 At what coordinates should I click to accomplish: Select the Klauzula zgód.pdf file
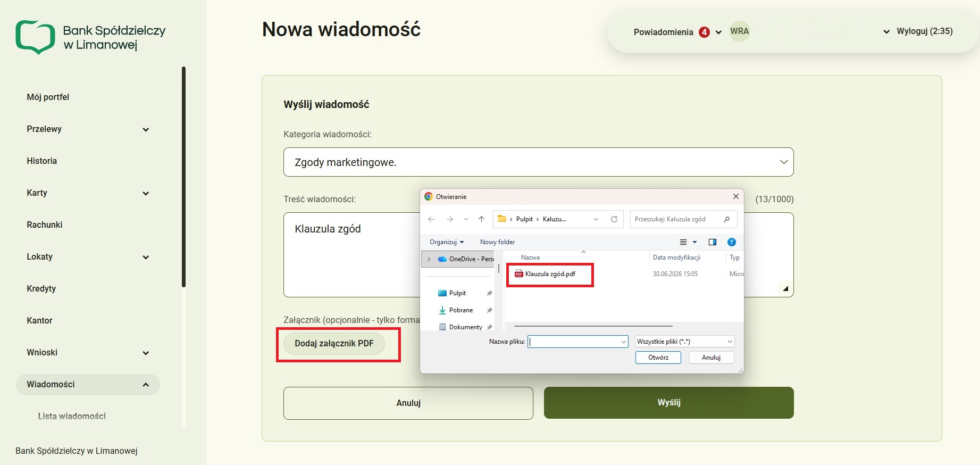[x=550, y=274]
